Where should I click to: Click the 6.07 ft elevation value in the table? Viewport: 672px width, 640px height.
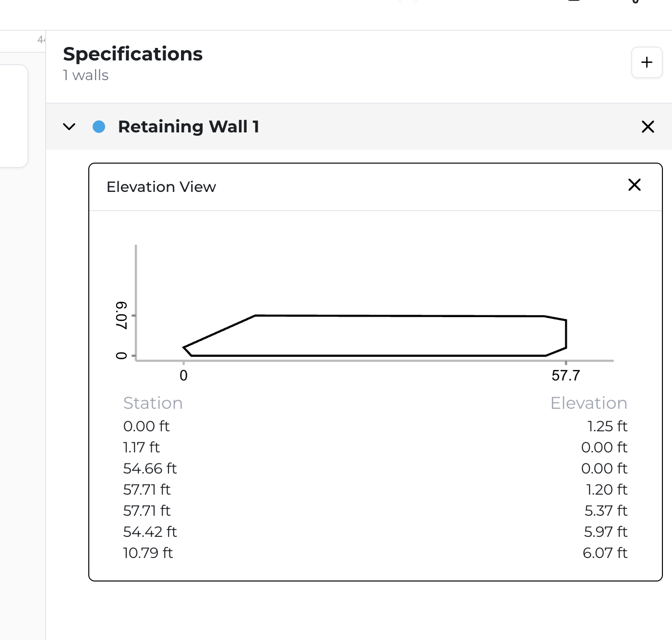605,553
